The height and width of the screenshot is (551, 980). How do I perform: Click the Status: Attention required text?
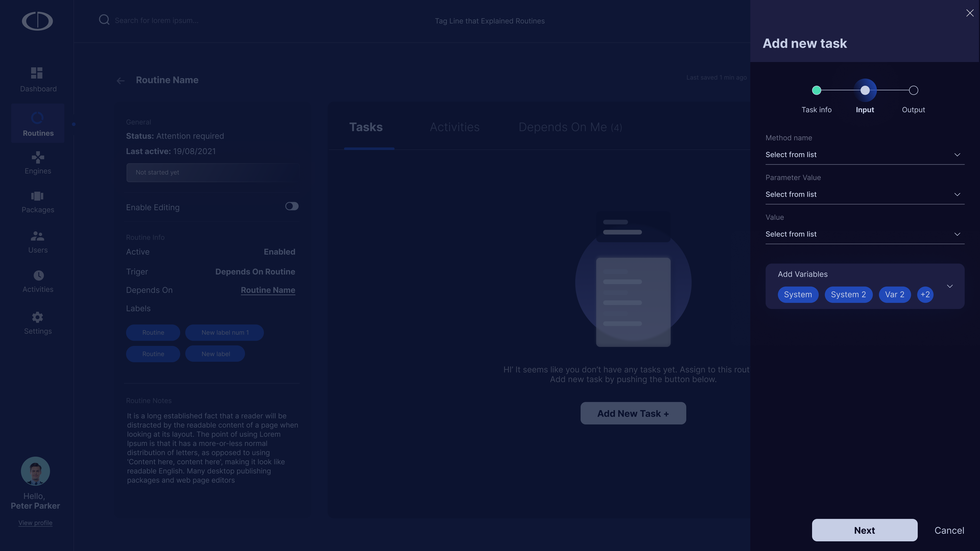[x=175, y=136]
